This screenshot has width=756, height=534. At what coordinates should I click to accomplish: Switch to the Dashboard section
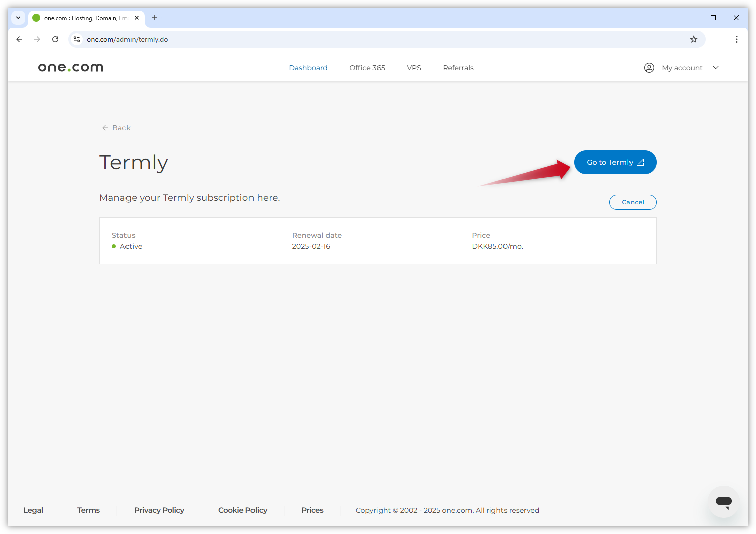pos(308,67)
